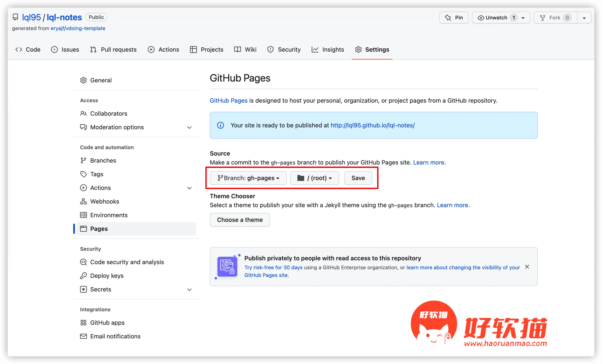The image size is (602, 364).
Task: Expand the Secrets section chevron
Action: click(189, 289)
